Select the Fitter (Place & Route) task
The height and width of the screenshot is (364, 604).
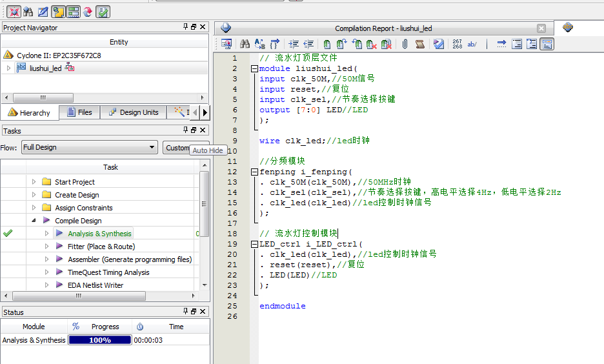tap(101, 247)
